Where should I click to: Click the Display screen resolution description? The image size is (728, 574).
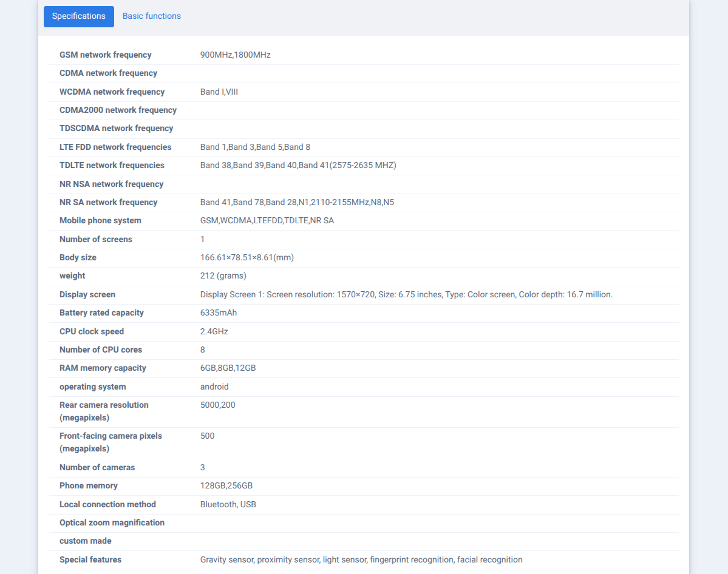tap(406, 294)
